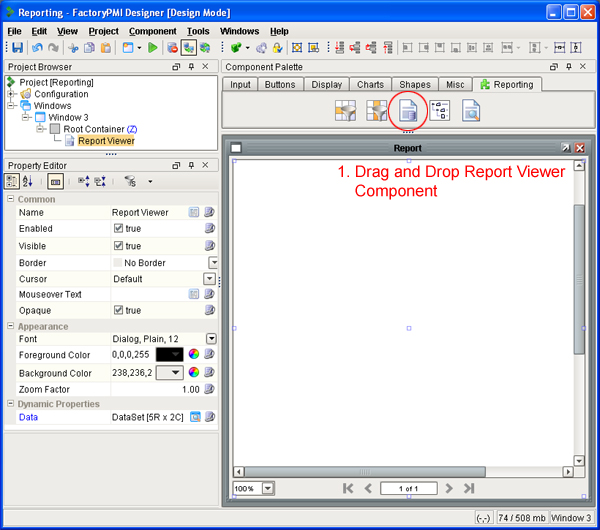Screen dimensions: 600x530
Task: Open the Cursor dropdown
Action: point(209,279)
